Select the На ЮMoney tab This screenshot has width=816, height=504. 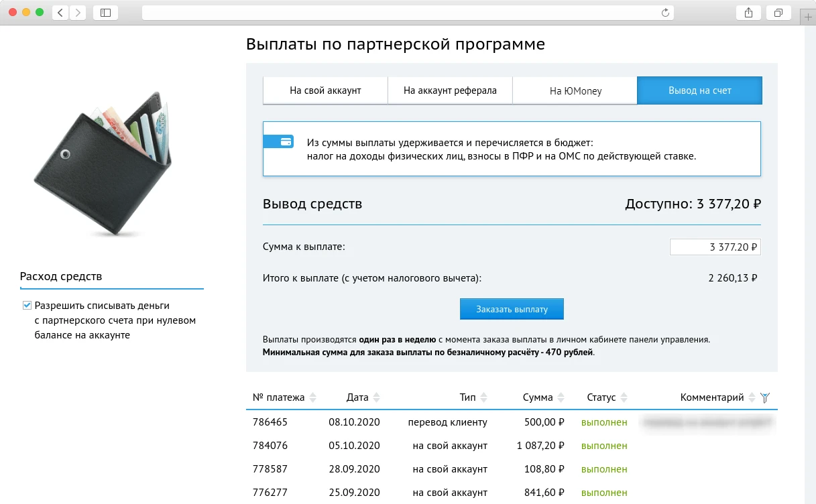click(575, 90)
